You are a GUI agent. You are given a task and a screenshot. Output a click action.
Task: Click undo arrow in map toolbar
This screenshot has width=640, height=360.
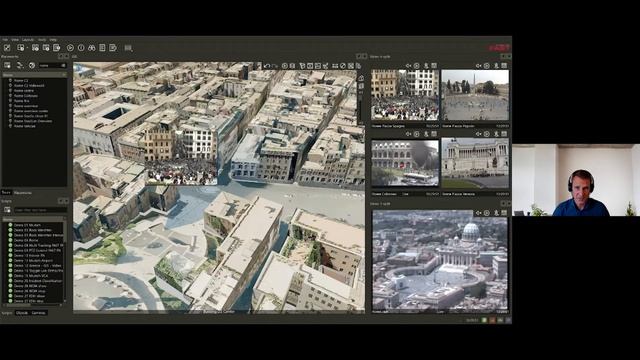pyautogui.click(x=267, y=66)
